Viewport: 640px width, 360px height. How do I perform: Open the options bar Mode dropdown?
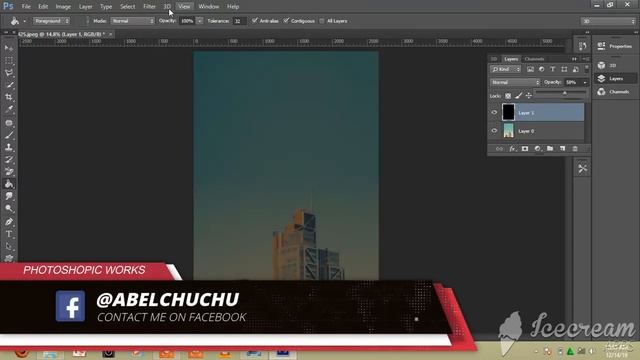click(132, 21)
